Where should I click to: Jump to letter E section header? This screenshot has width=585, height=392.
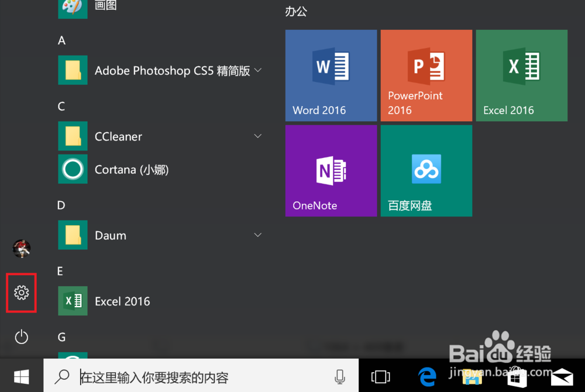[60, 271]
